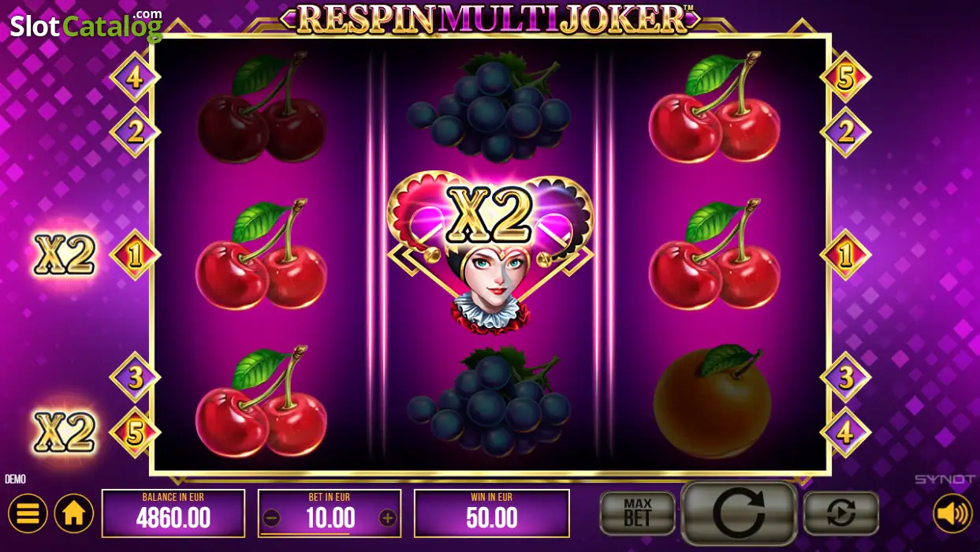Viewport: 980px width, 552px height.
Task: Click the X2 multiplier beside payline 5
Action: pos(65,432)
